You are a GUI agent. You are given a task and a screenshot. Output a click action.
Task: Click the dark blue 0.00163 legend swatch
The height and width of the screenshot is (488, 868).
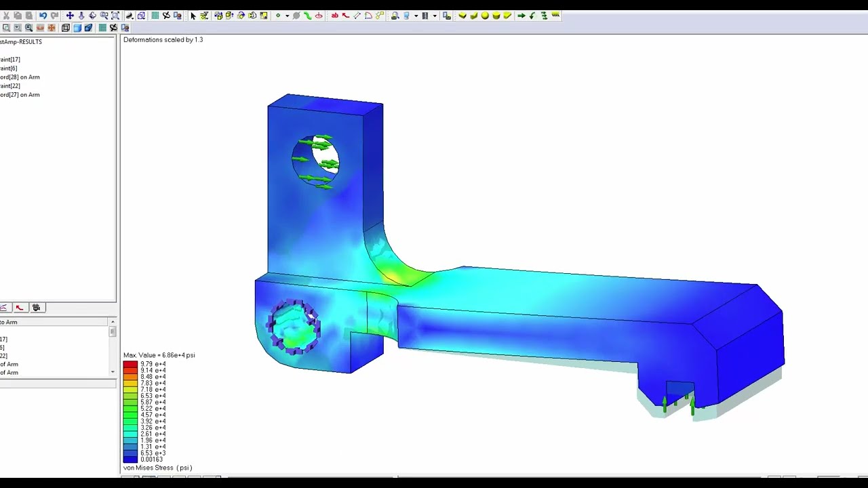click(130, 460)
